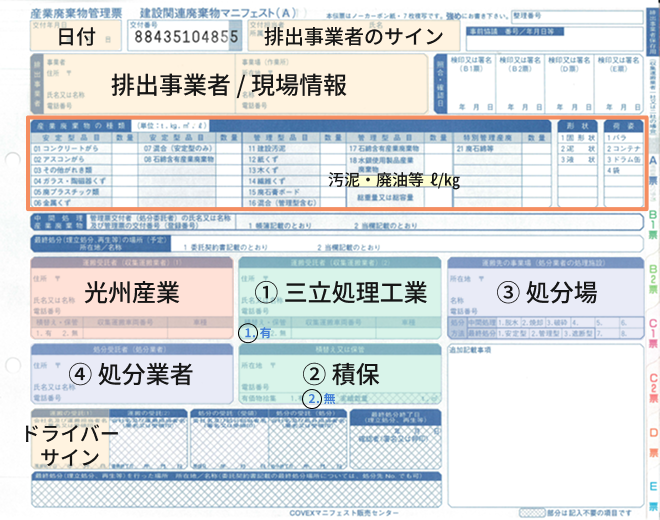
Task: Click the 05 廃プラスチック類 row
Action: (72, 192)
